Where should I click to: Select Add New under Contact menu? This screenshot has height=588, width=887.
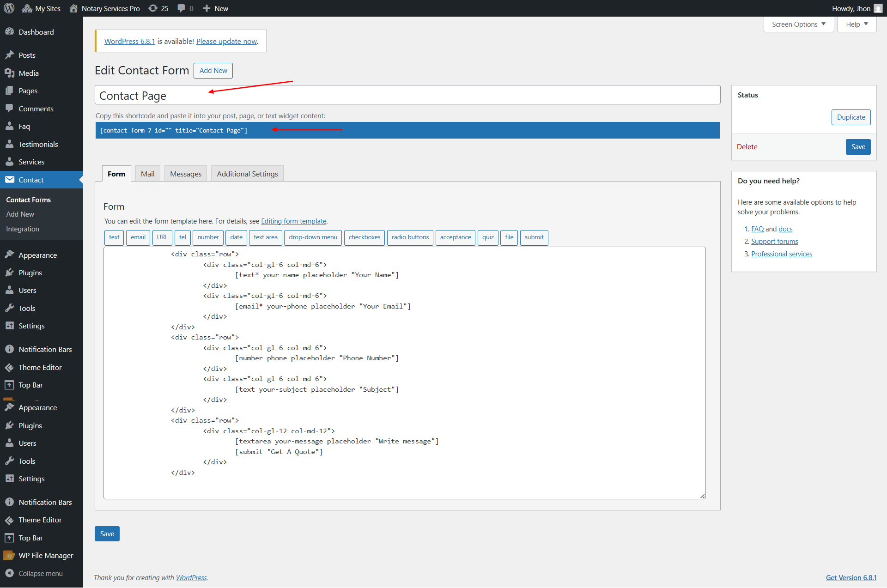click(20, 214)
